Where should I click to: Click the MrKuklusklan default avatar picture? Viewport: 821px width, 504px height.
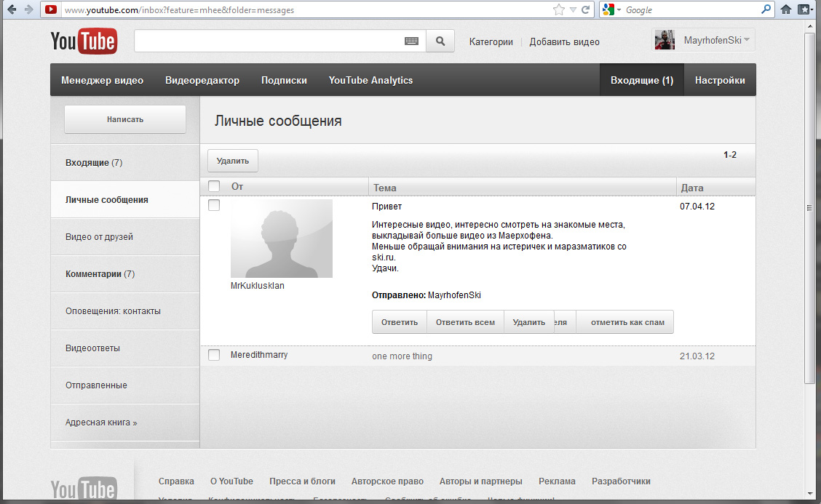282,238
